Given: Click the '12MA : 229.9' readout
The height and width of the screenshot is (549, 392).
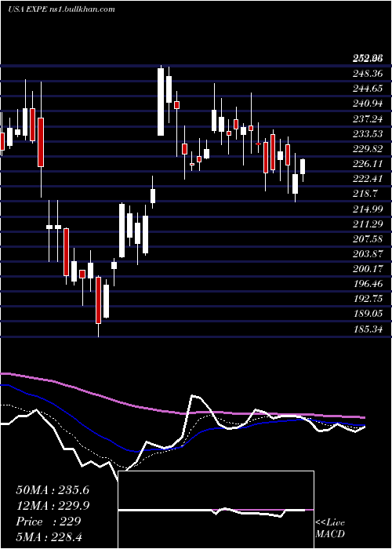Looking at the screenshot, I should [x=53, y=506].
